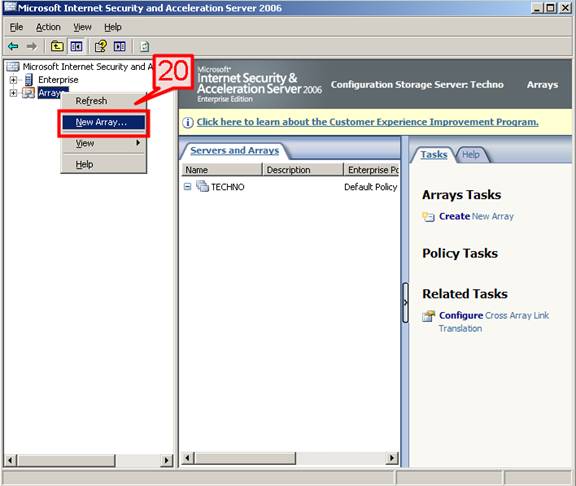Collapse the TECHNO array row
This screenshot has height=486, width=576.
(x=187, y=187)
